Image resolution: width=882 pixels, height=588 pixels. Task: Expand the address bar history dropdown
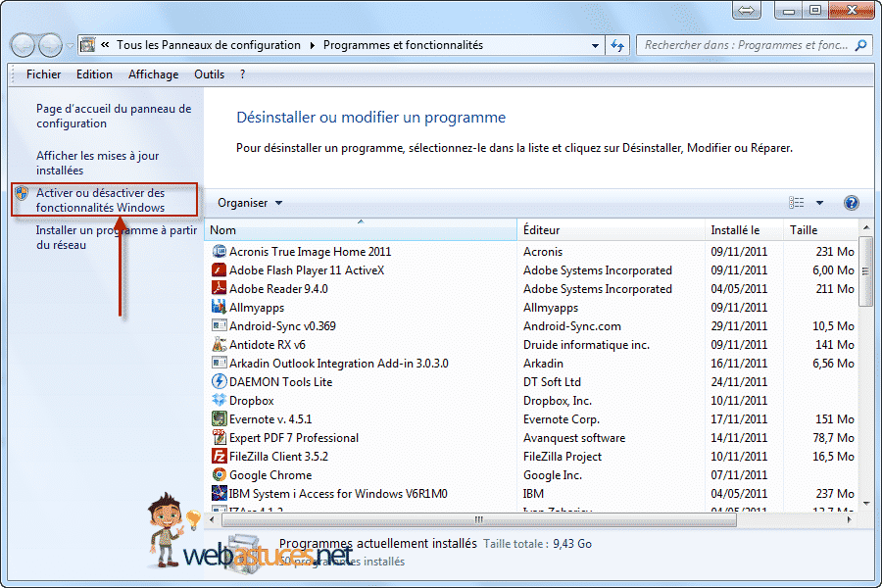(x=594, y=45)
